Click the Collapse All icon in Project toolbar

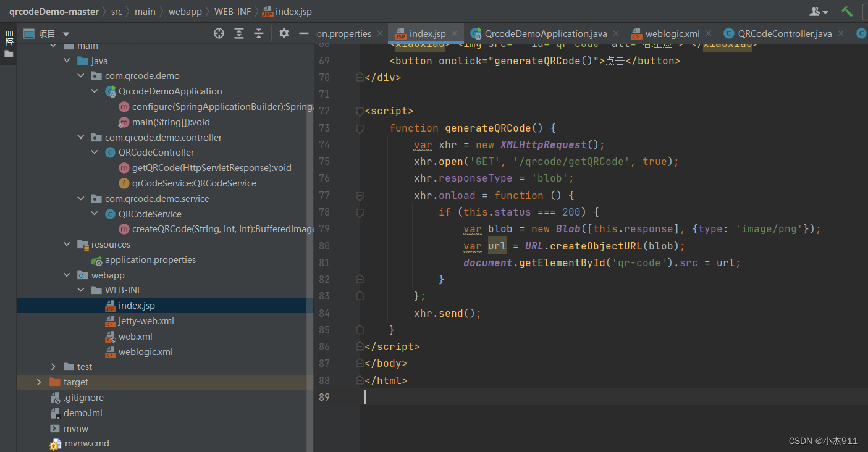[x=259, y=34]
